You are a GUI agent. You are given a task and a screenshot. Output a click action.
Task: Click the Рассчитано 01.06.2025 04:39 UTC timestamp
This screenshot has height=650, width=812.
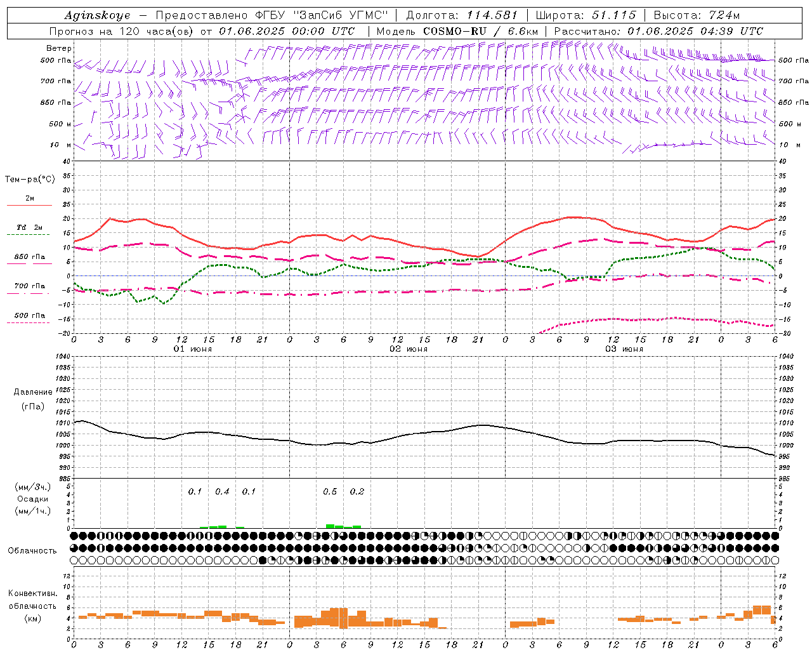click(658, 31)
